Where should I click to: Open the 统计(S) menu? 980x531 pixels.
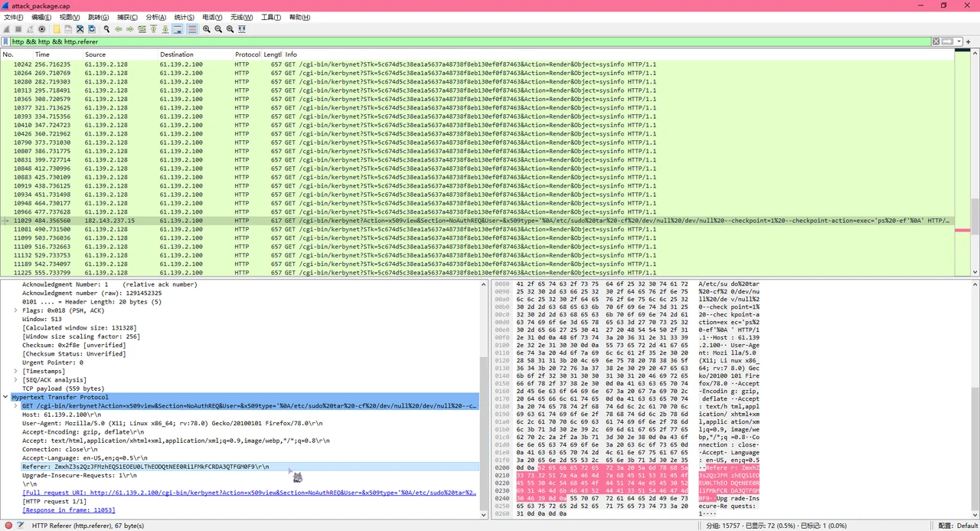[184, 17]
